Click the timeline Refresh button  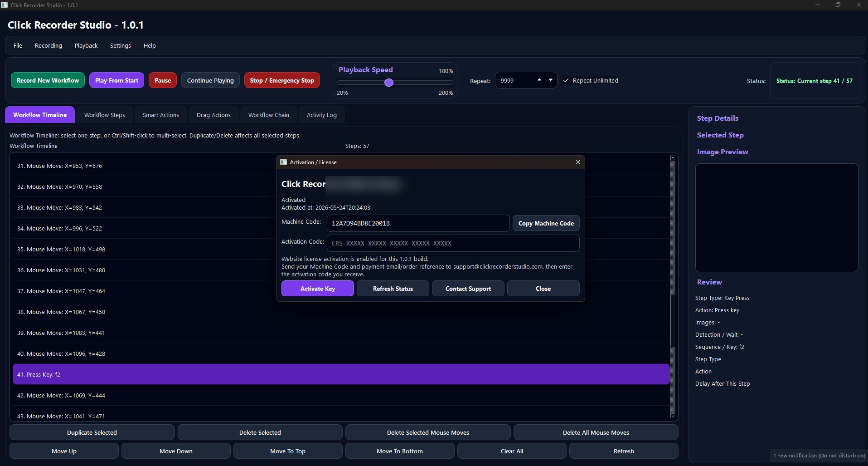pyautogui.click(x=624, y=451)
